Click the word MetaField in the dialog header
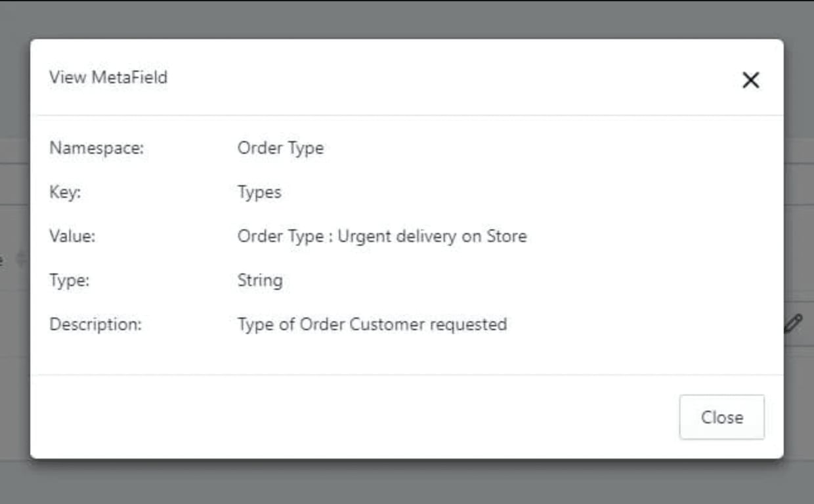814x504 pixels. (x=129, y=77)
